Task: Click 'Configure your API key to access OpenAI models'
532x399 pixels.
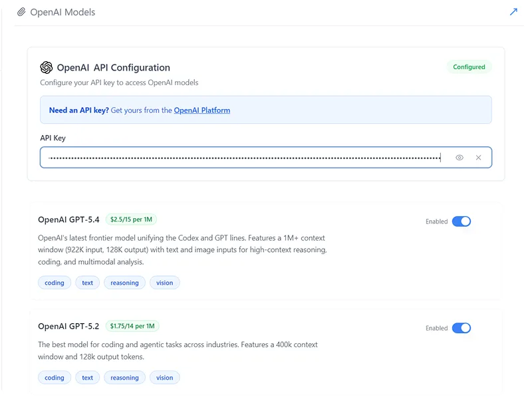Action: (119, 82)
